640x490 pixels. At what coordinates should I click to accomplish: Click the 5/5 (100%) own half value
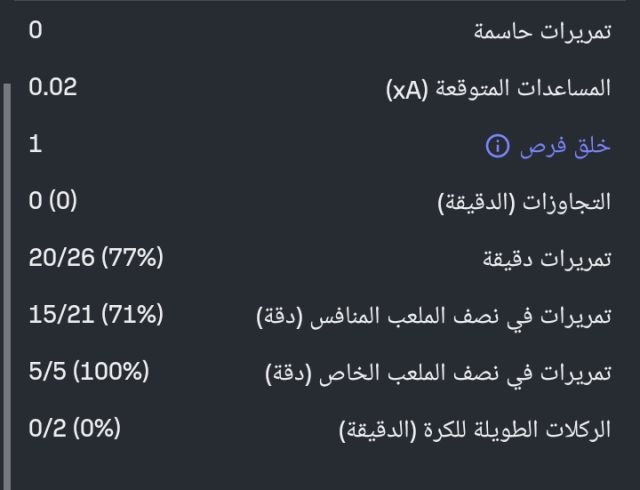coord(89,373)
